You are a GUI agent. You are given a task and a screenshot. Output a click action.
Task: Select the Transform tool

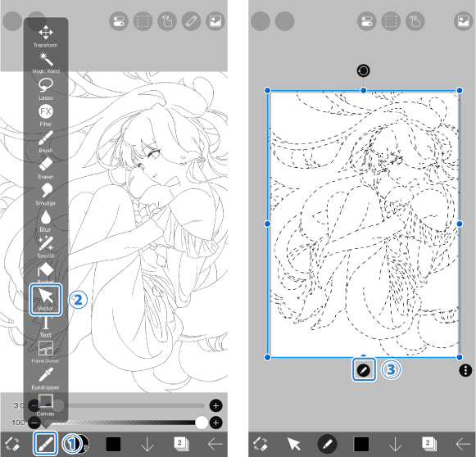pyautogui.click(x=46, y=36)
